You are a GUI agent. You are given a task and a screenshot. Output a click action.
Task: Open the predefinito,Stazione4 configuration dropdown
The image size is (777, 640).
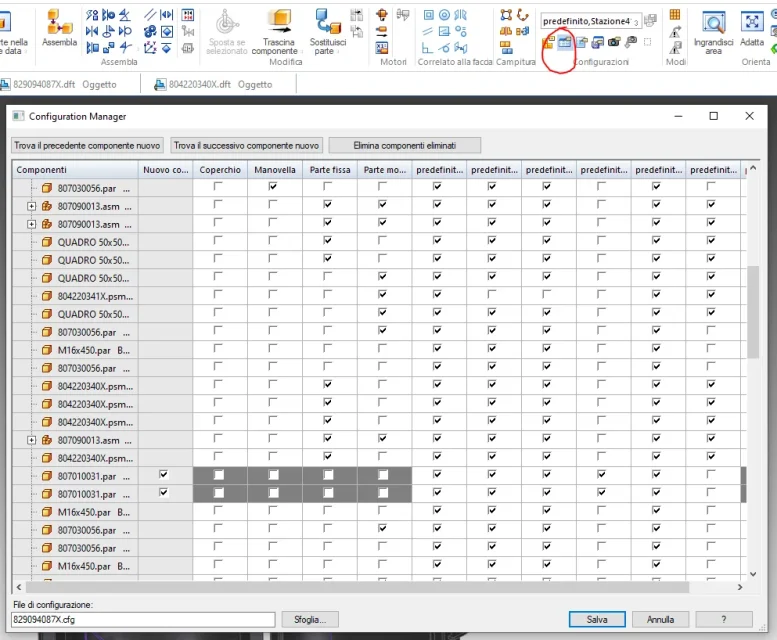[636, 22]
